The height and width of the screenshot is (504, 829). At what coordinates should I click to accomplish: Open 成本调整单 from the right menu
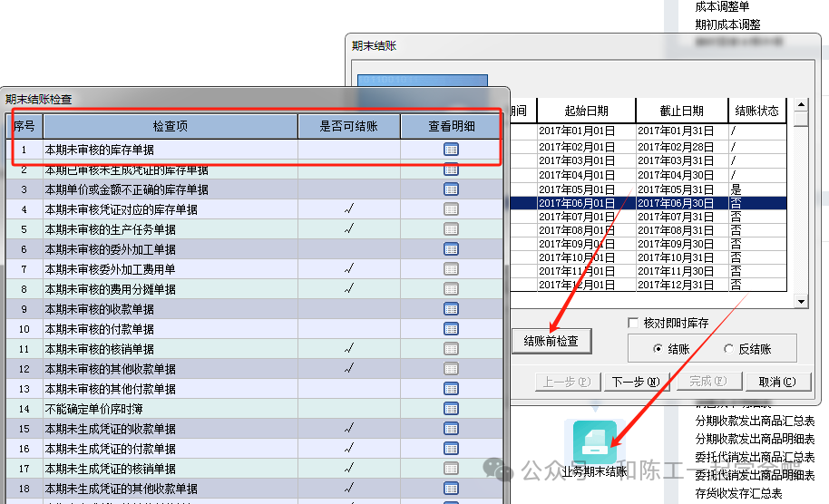point(722,7)
